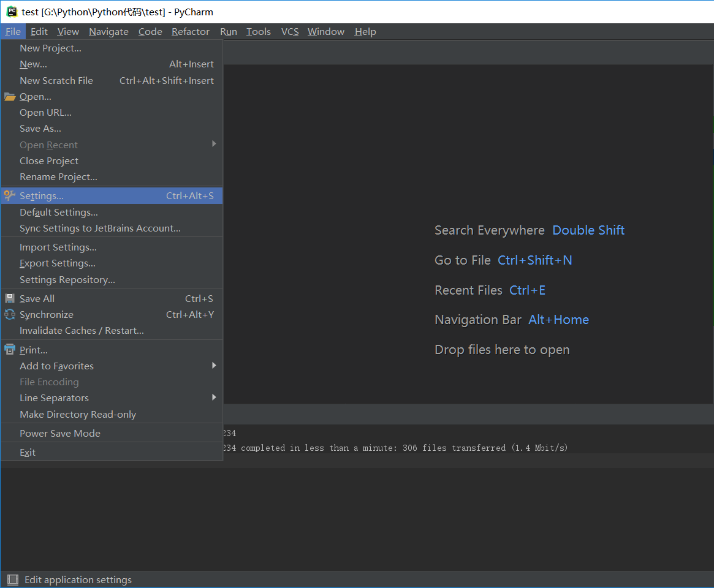Expand the Open Recent submenu arrow
Viewport: 714px width, 588px height.
point(214,144)
